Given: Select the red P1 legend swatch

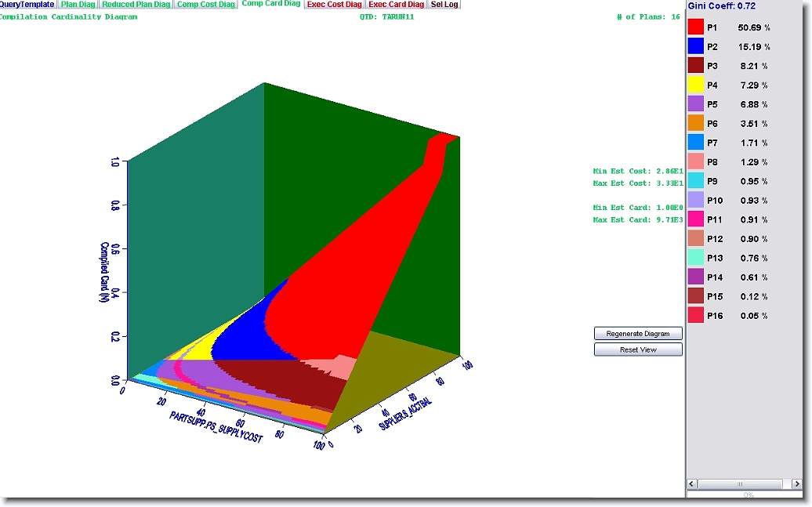Looking at the screenshot, I should (695, 27).
